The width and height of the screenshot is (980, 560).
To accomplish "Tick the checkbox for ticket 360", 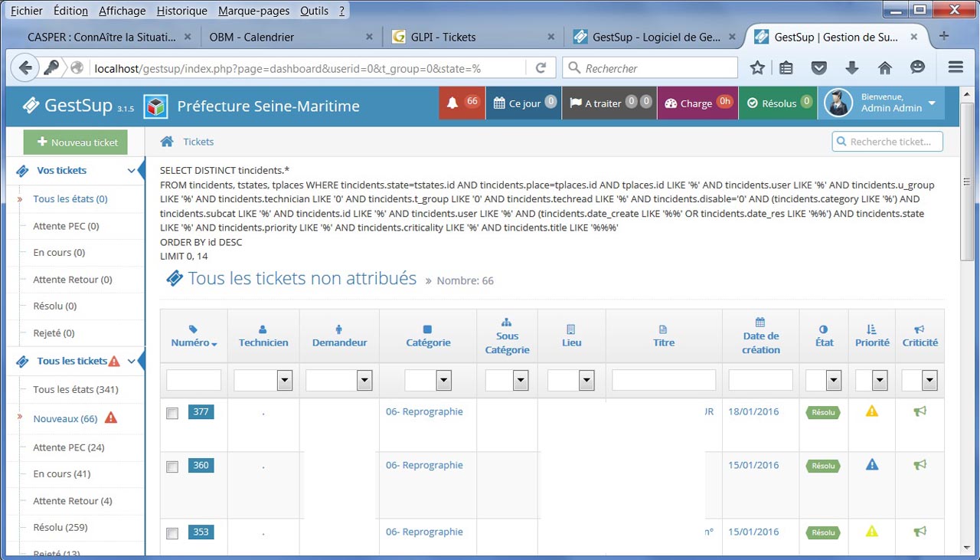I will point(172,467).
